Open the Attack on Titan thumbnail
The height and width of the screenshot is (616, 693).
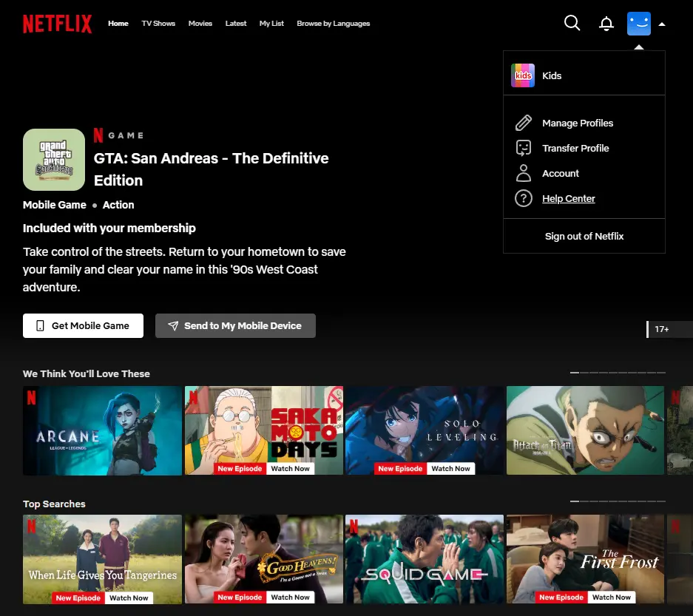click(x=585, y=431)
